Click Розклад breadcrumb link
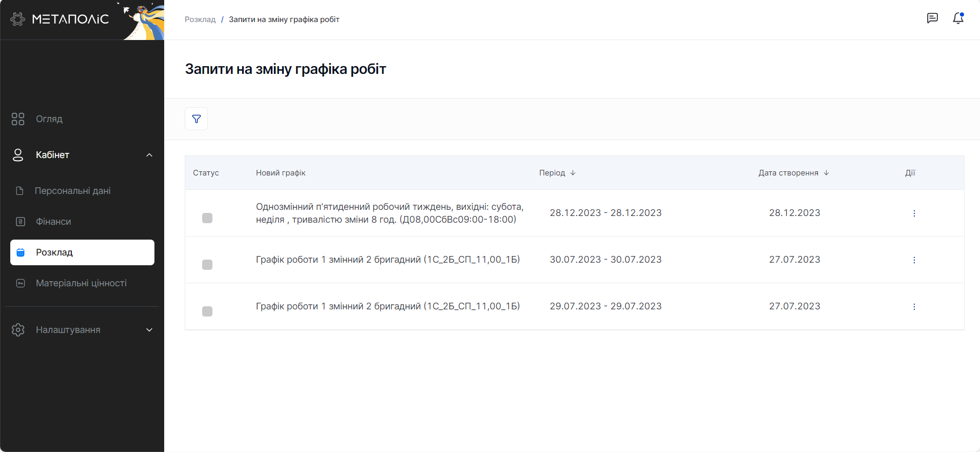Screen dimensions: 980x452 click(x=200, y=19)
